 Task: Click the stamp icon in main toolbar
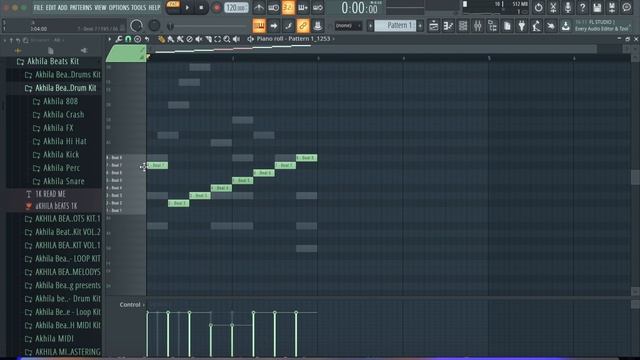(318, 26)
